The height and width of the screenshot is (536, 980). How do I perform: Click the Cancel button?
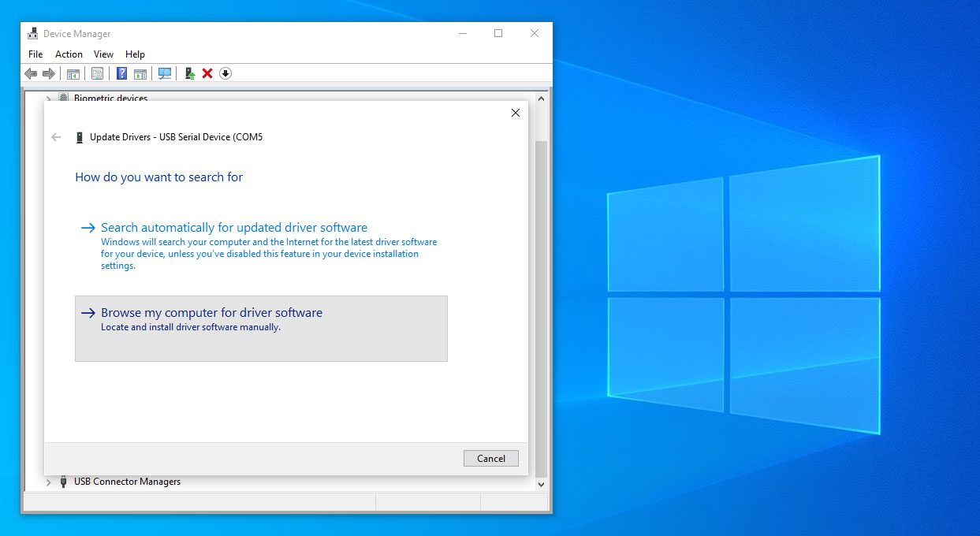tap(491, 459)
